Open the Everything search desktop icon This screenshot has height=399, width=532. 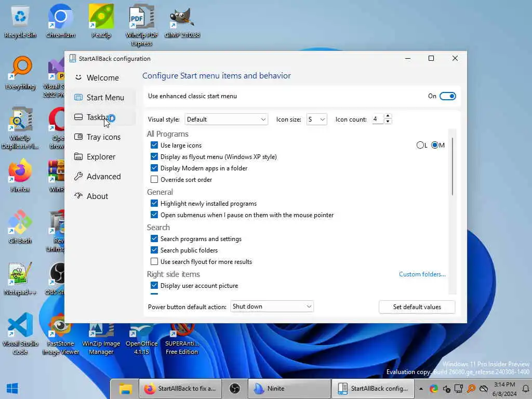[x=20, y=73]
